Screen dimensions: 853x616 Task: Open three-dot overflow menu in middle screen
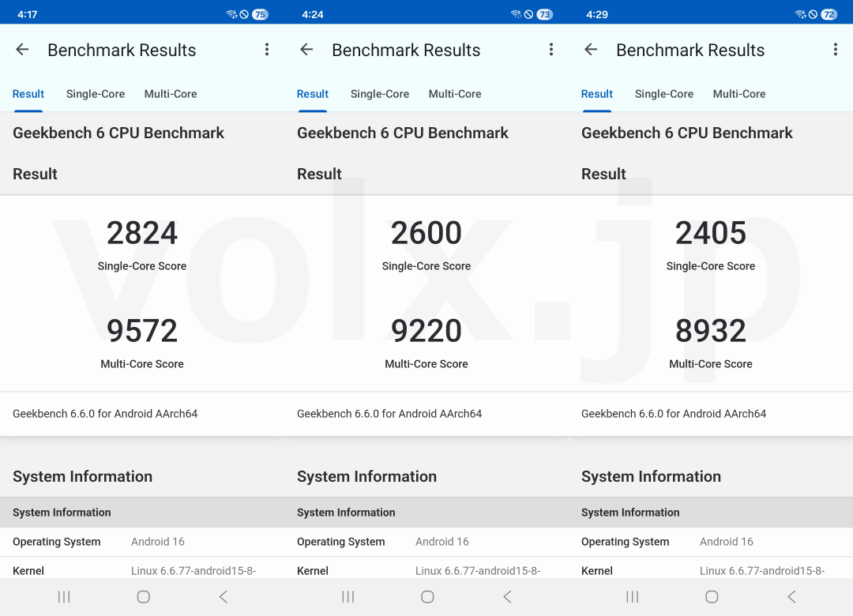(551, 50)
